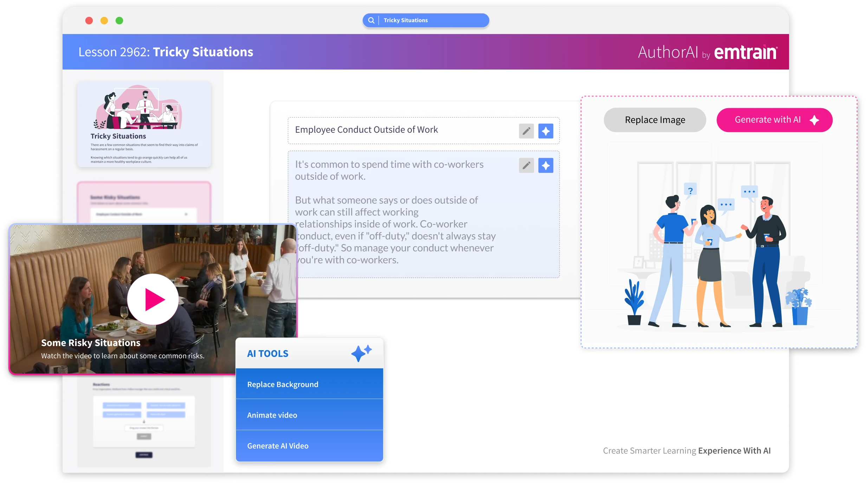866x504 pixels.
Task: Click the AI sparkle icon beside the lesson heading
Action: click(545, 130)
